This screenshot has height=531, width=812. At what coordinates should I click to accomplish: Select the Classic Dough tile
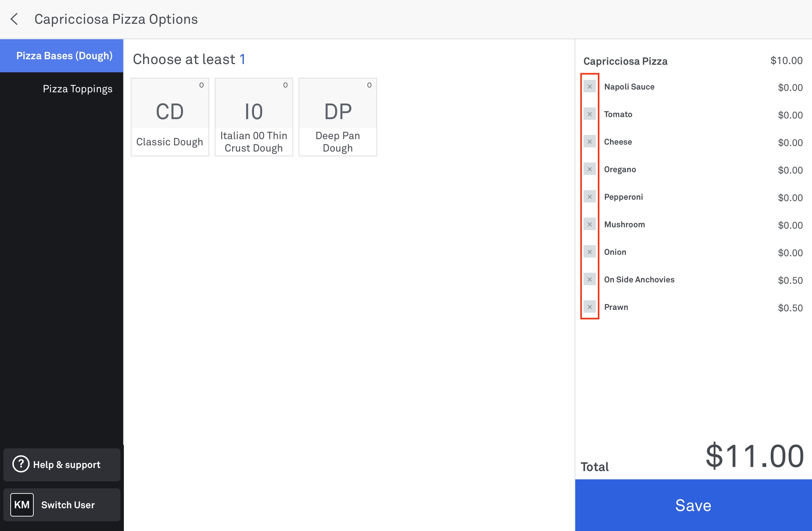point(170,117)
